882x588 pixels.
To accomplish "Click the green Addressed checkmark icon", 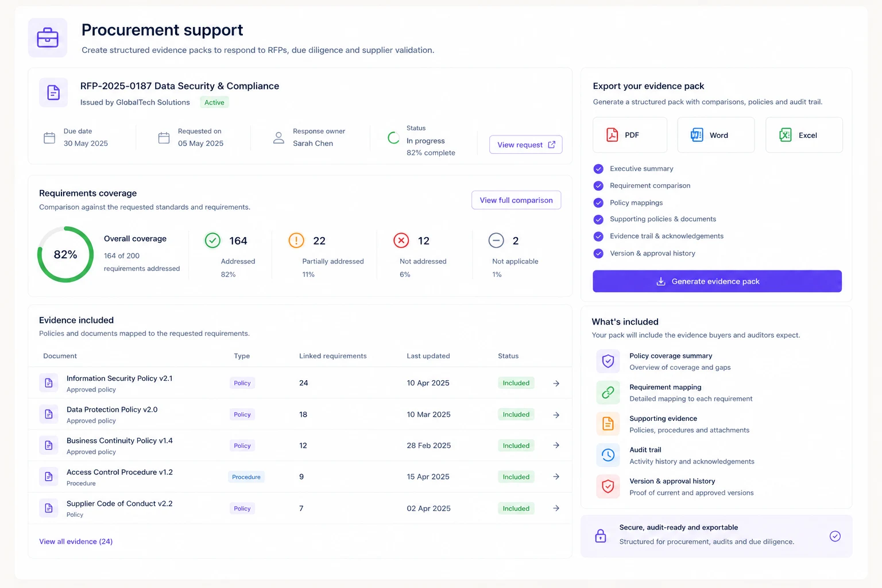I will [x=212, y=241].
